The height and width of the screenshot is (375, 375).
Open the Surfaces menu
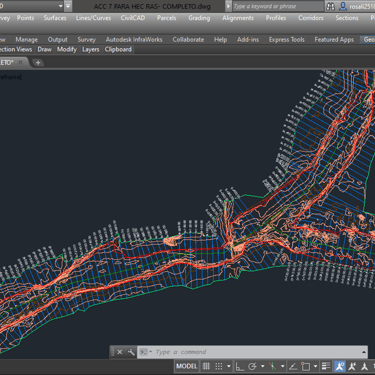(x=55, y=18)
